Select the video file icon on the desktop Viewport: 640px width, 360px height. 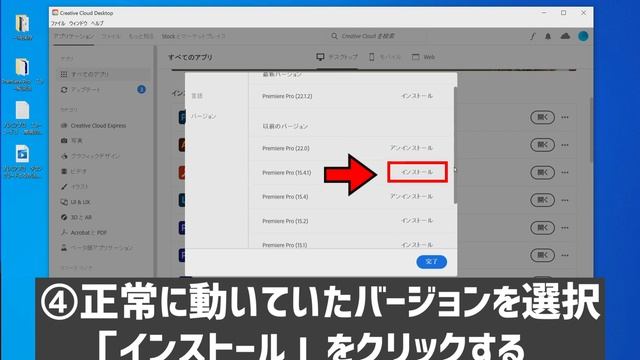coord(22,154)
